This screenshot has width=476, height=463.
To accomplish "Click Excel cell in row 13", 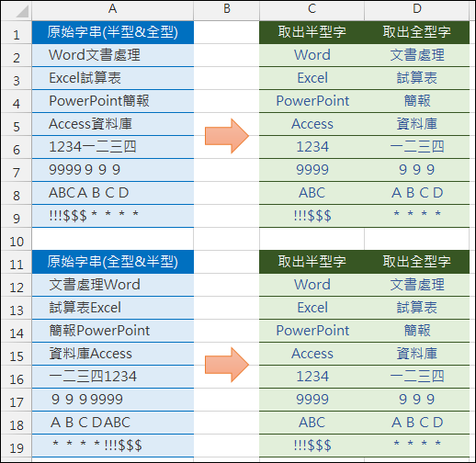I will (312, 308).
